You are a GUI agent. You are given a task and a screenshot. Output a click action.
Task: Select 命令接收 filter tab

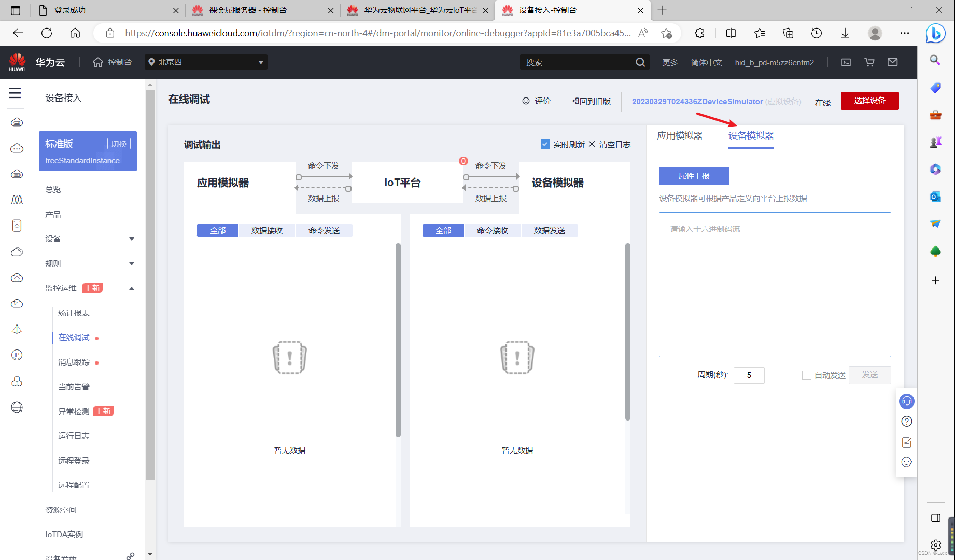click(492, 230)
